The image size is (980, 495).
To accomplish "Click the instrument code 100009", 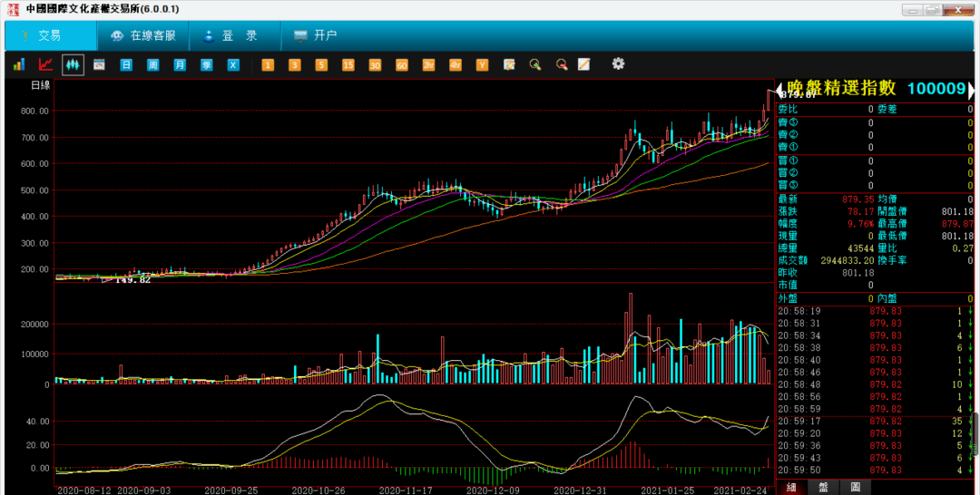I will pyautogui.click(x=936, y=89).
